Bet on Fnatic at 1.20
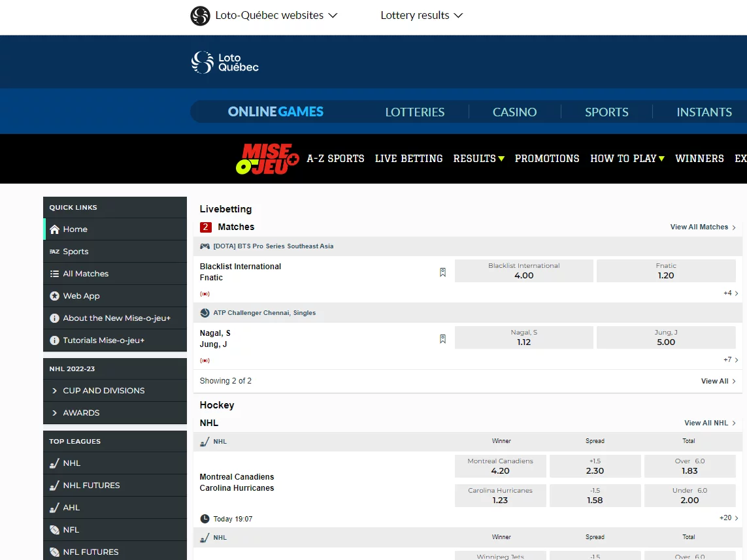 666,271
